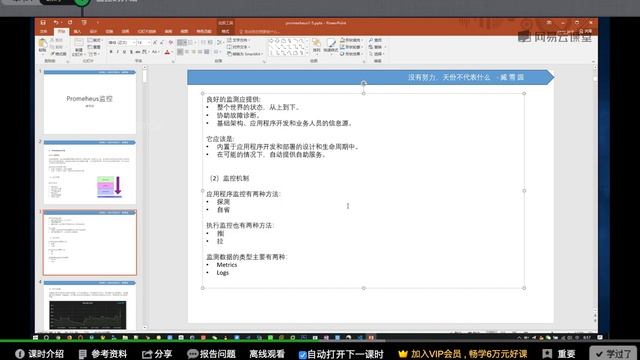The image size is (640, 360).
Task: Redo the last action
Action: [x=70, y=22]
